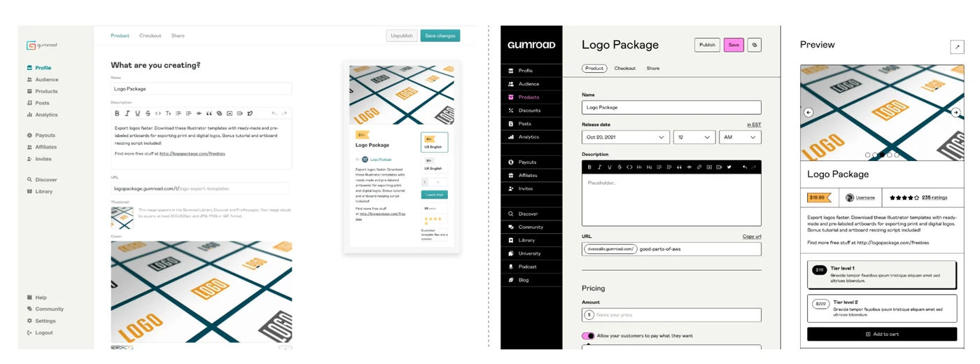Select UK English variant in old preview card

[x=434, y=164]
